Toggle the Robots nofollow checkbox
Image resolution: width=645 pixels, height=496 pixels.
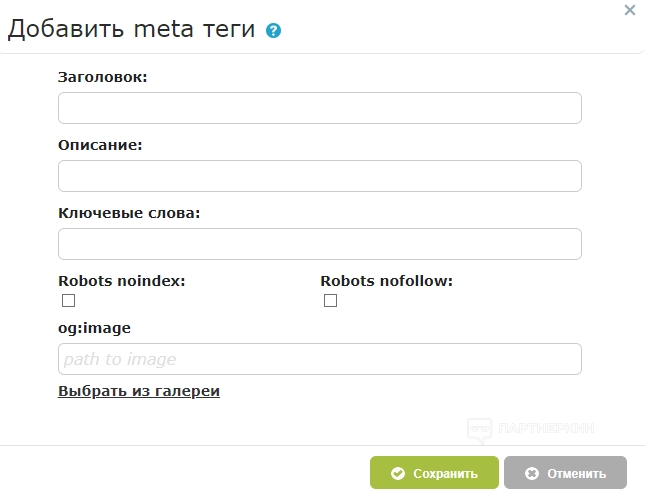tap(330, 301)
